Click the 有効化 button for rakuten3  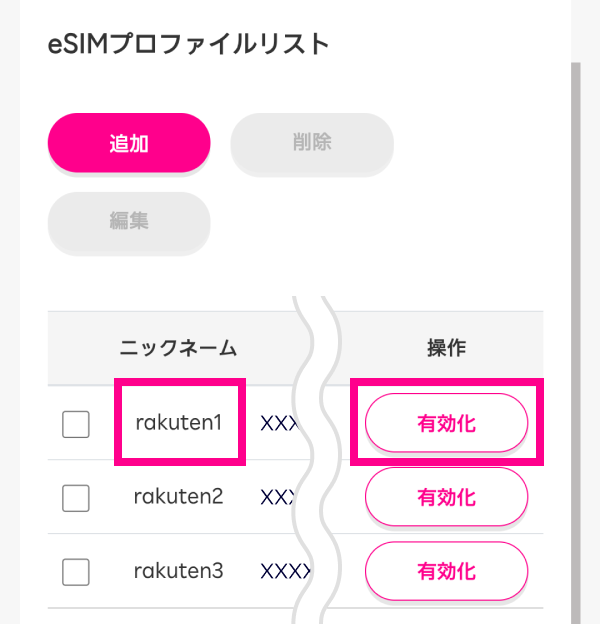(446, 572)
